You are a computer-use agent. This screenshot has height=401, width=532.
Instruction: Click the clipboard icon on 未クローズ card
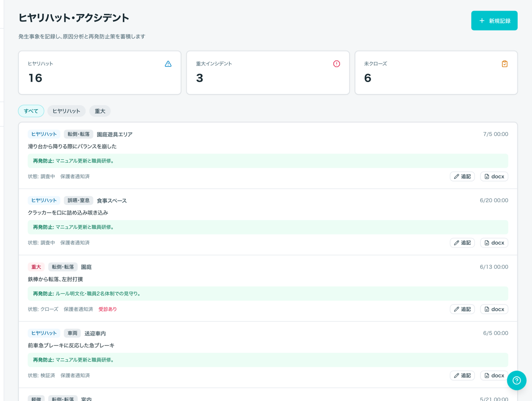504,64
